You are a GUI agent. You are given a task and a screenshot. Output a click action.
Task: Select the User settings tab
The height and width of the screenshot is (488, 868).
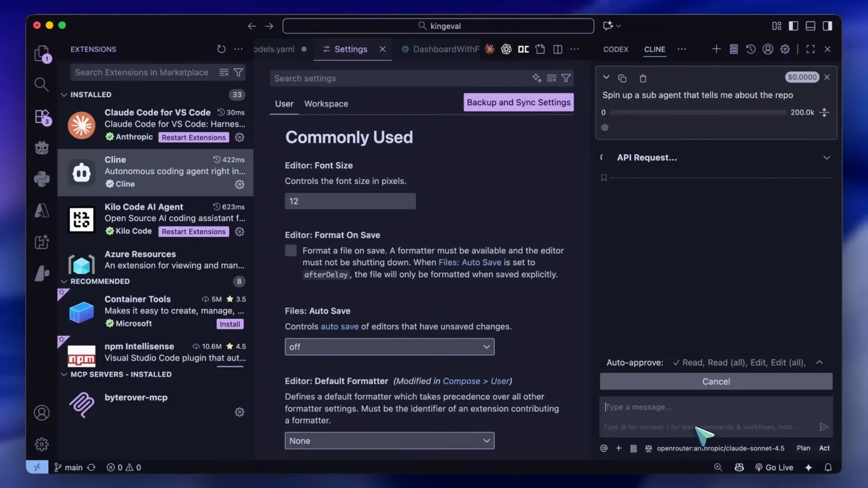[284, 104]
